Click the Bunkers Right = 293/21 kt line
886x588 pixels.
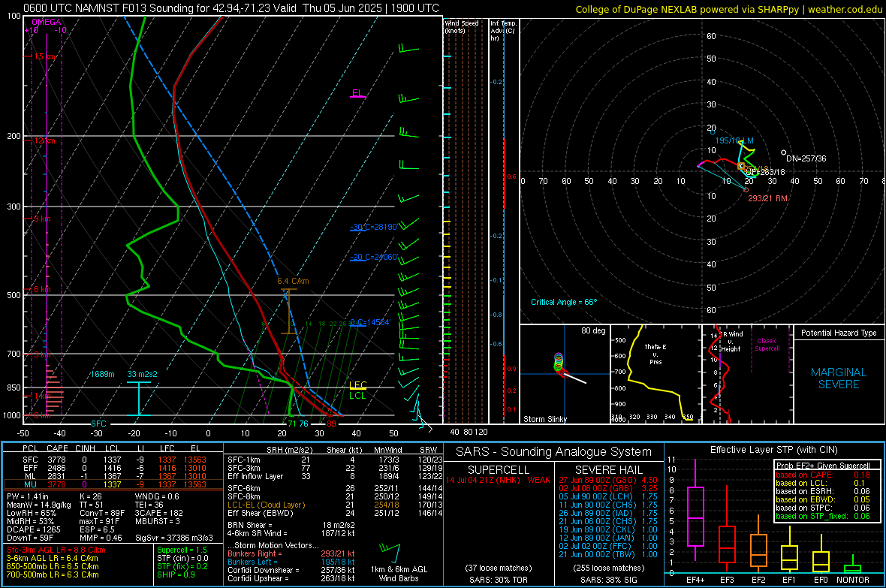pyautogui.click(x=291, y=553)
